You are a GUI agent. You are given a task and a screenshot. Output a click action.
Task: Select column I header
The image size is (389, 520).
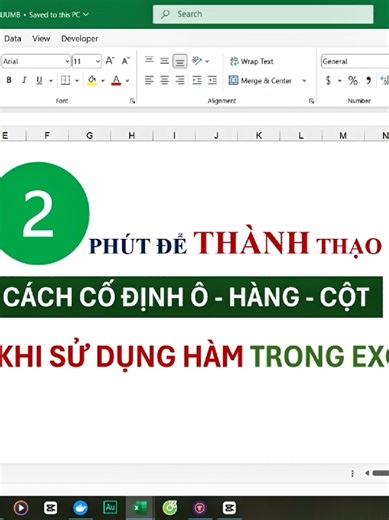pyautogui.click(x=174, y=135)
